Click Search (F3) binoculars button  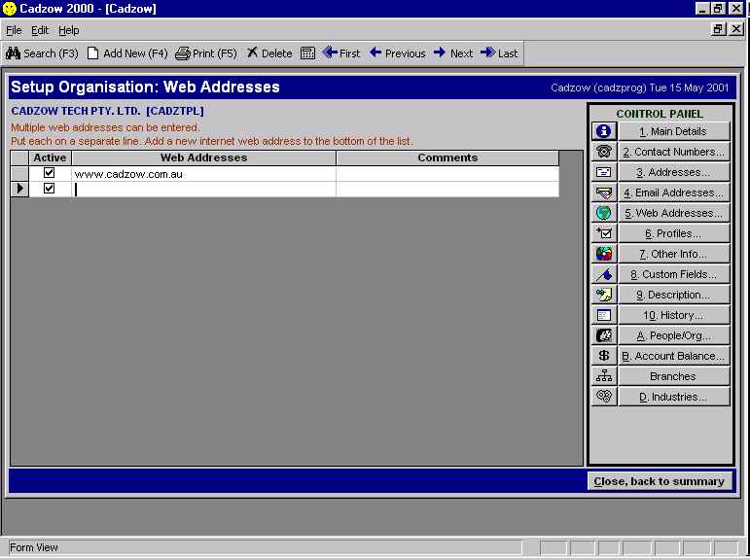[x=42, y=53]
